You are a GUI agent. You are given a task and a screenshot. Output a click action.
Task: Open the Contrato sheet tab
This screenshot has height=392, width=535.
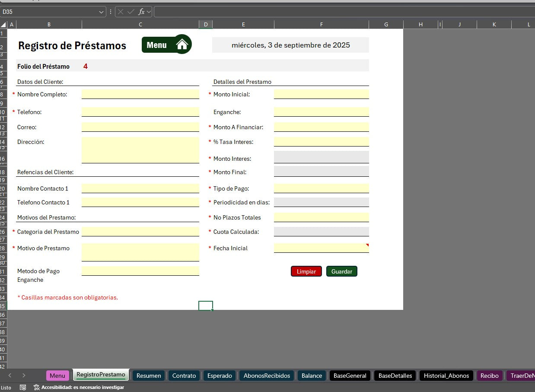pos(184,376)
